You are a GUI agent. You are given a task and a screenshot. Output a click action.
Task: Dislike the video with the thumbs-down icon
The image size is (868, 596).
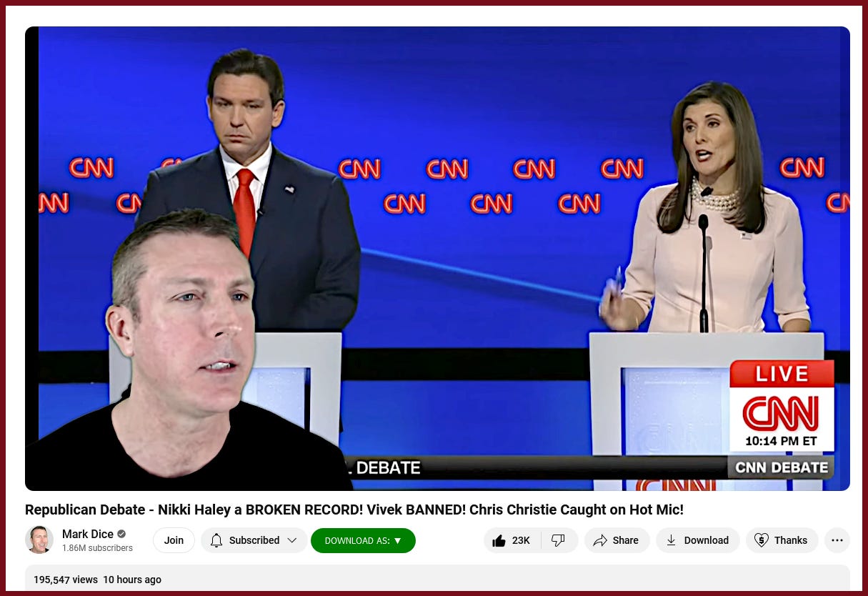[559, 540]
